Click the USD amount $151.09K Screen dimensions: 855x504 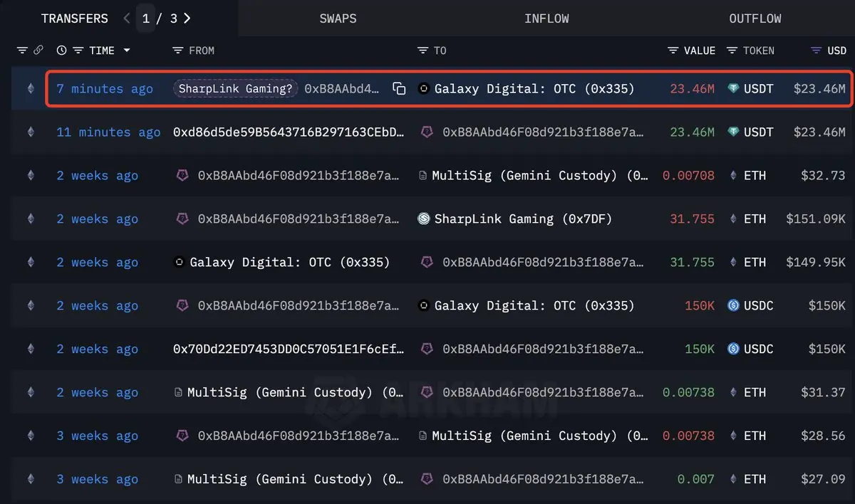[816, 219]
